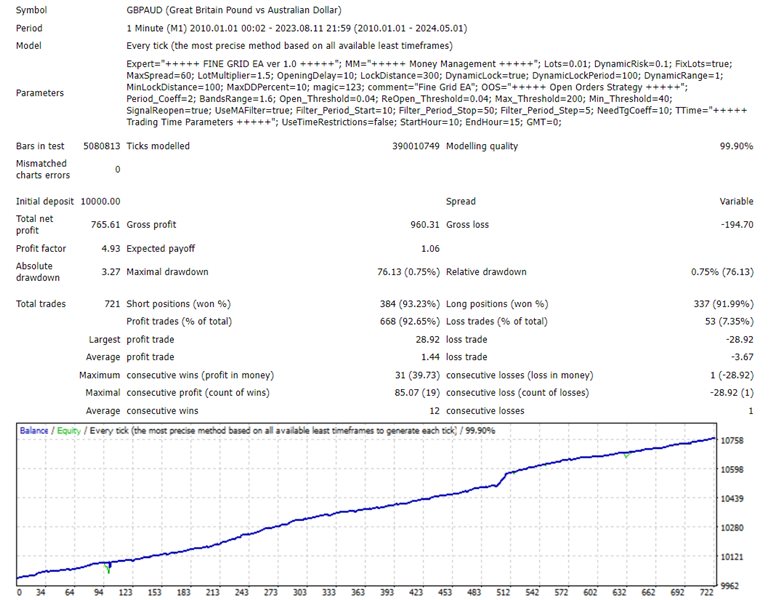Click the 'Symbol' row label
Viewport: 770px width, 600px height.
[31, 10]
